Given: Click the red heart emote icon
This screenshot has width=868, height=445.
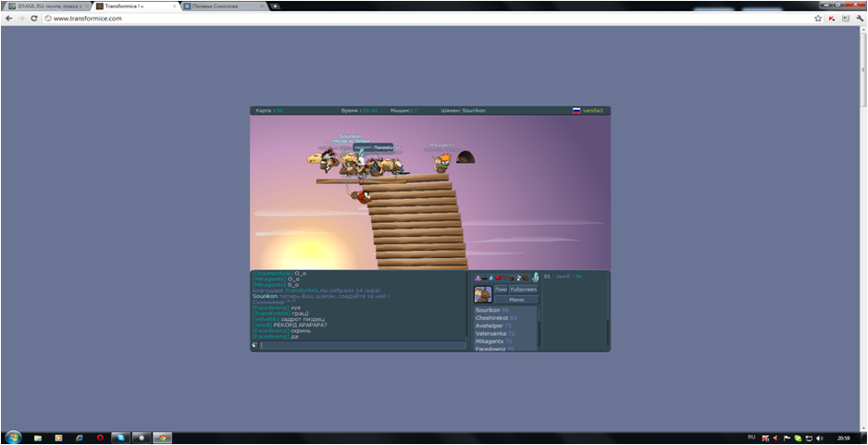Looking at the screenshot, I should pos(498,278).
